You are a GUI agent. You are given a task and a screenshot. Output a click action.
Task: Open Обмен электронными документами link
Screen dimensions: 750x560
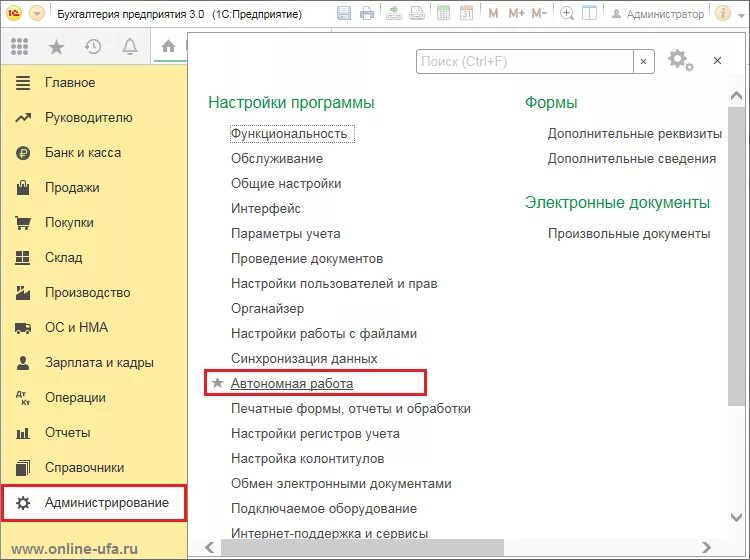pyautogui.click(x=341, y=483)
